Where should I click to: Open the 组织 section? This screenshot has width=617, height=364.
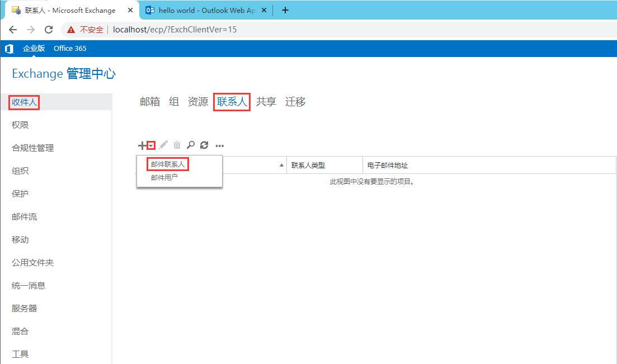point(20,171)
